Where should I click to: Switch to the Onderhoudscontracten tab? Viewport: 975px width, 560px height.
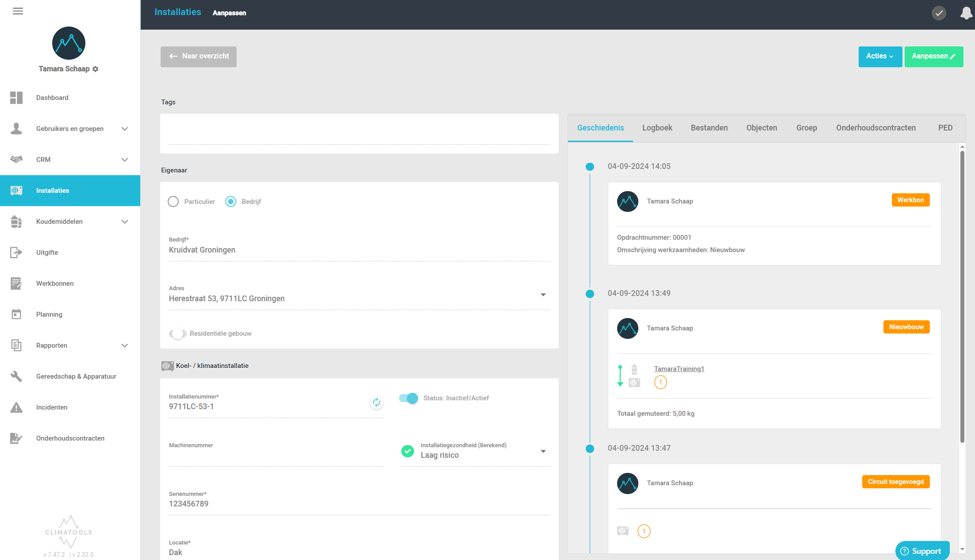875,128
